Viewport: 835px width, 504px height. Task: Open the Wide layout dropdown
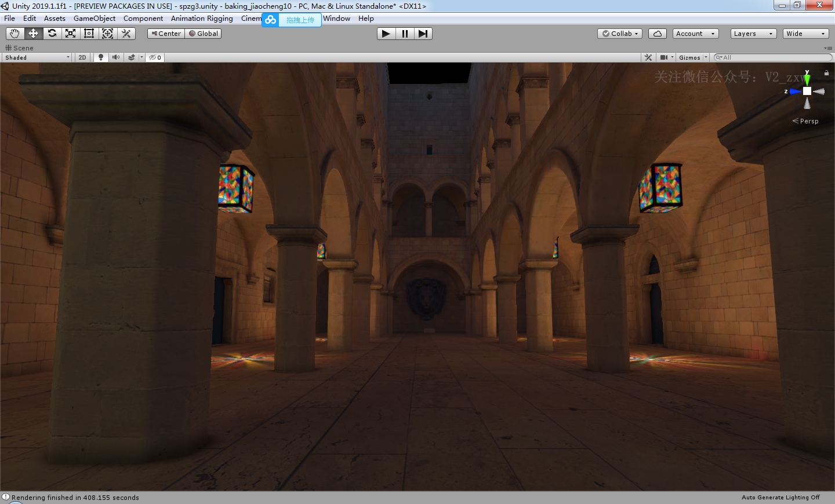coord(806,34)
